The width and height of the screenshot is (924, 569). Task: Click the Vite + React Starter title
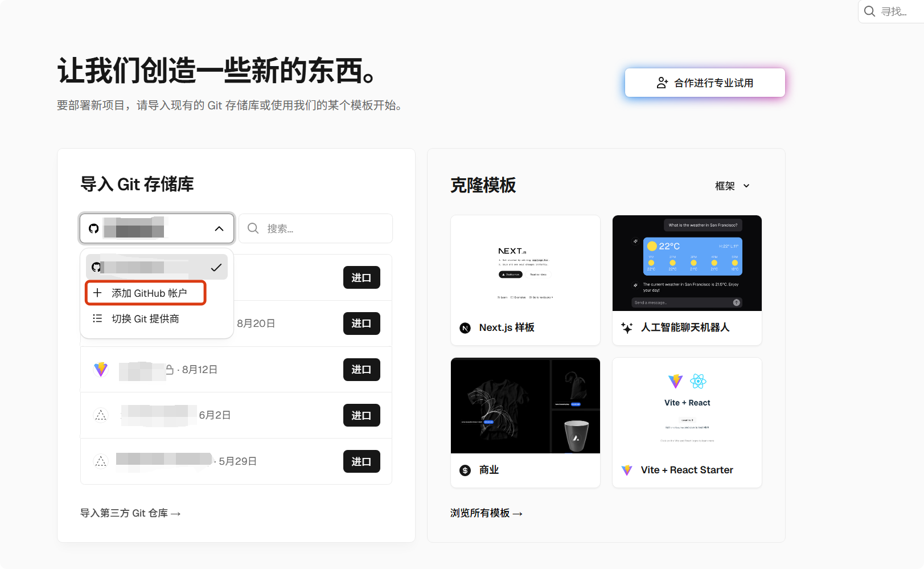tap(687, 470)
